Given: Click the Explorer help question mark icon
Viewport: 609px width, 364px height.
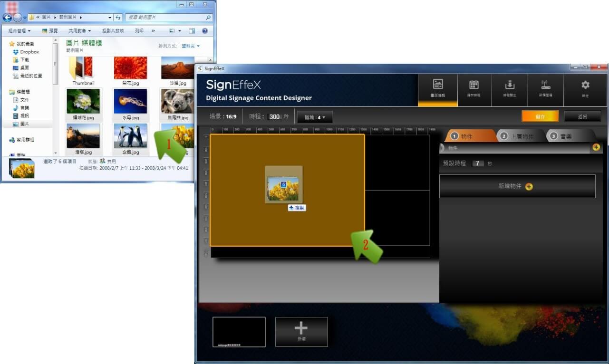Looking at the screenshot, I should pos(205,31).
